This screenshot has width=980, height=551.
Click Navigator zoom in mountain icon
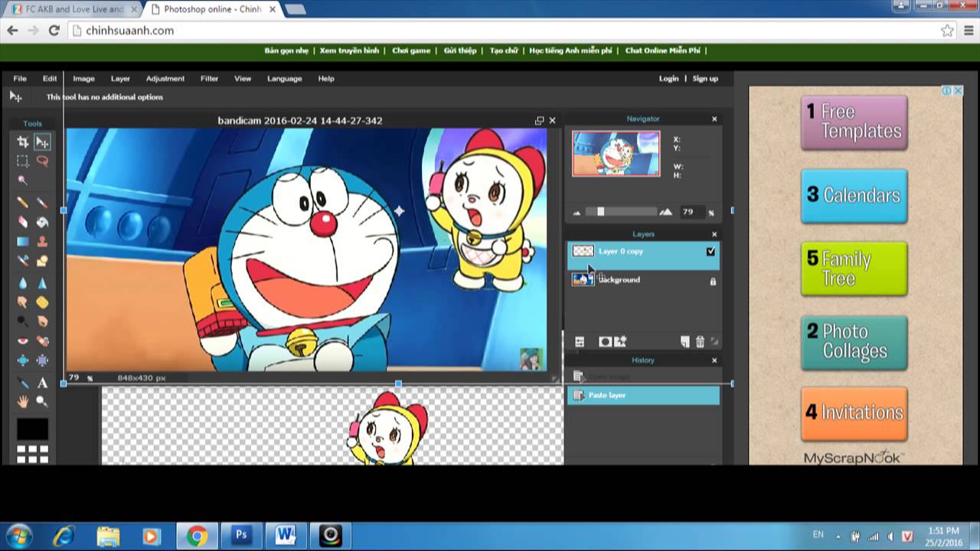(x=666, y=212)
